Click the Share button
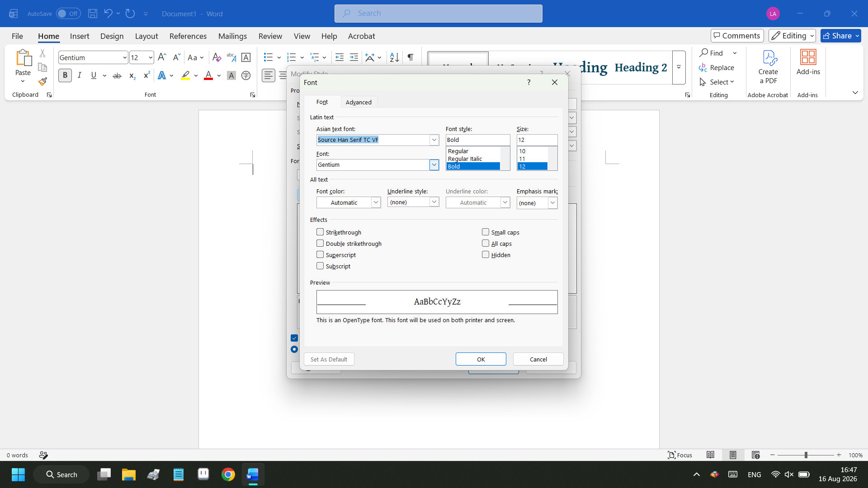 (841, 36)
